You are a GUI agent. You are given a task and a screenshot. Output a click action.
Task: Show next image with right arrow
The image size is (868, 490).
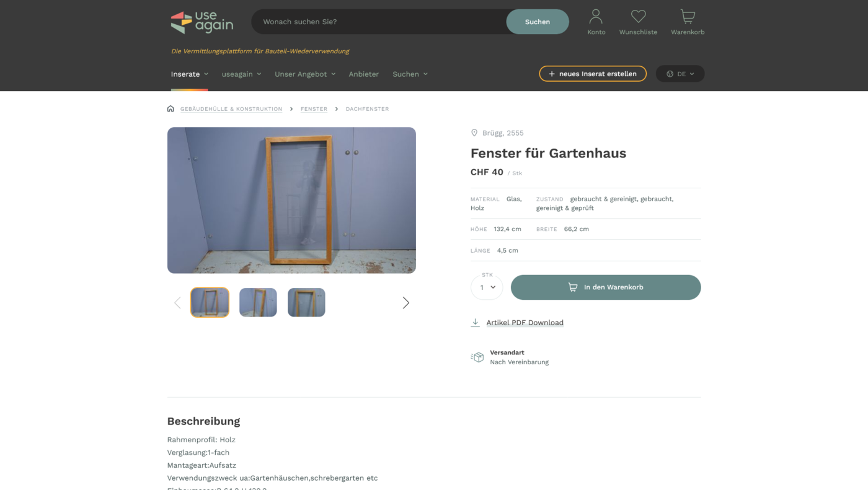405,302
